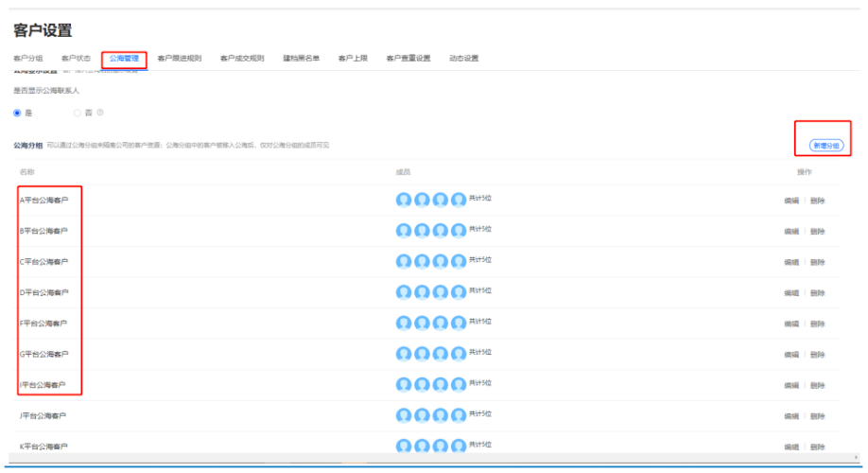Click last member avatar in F平台公海客户 row

459,323
